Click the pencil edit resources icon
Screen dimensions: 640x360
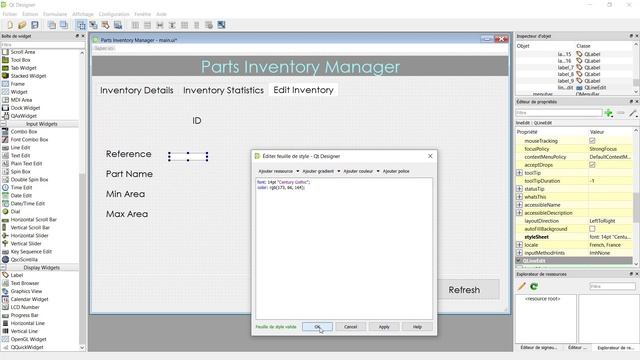tap(522, 287)
